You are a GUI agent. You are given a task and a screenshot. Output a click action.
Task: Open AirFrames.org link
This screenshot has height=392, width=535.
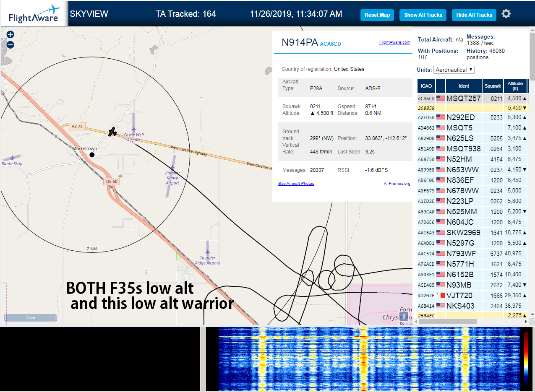397,184
